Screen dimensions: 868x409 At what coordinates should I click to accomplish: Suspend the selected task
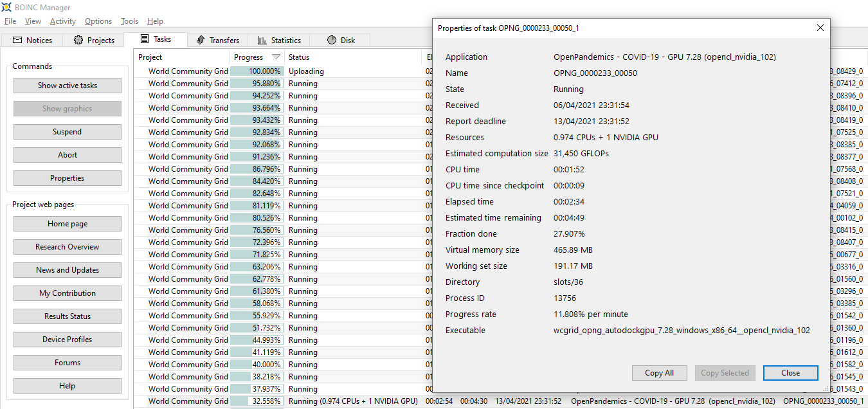pos(68,132)
